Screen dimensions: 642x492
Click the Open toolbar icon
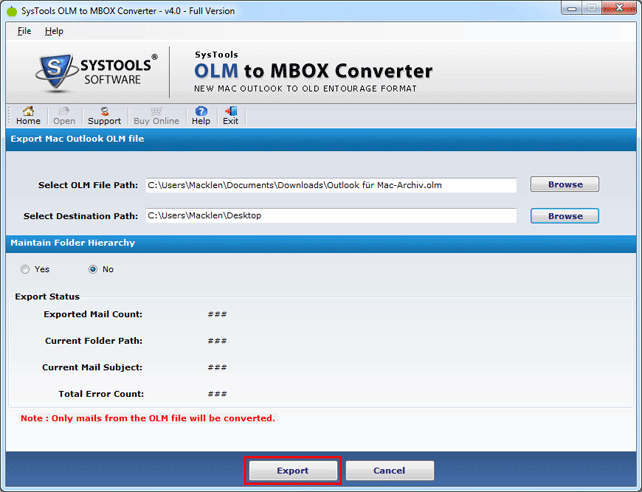[64, 116]
